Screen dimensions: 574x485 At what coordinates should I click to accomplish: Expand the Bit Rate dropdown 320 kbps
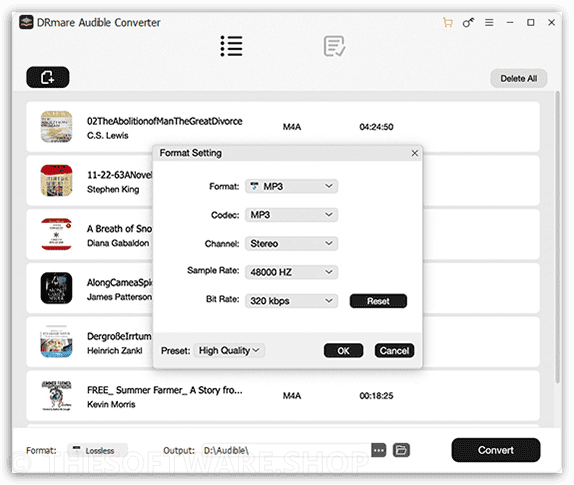pyautogui.click(x=291, y=301)
